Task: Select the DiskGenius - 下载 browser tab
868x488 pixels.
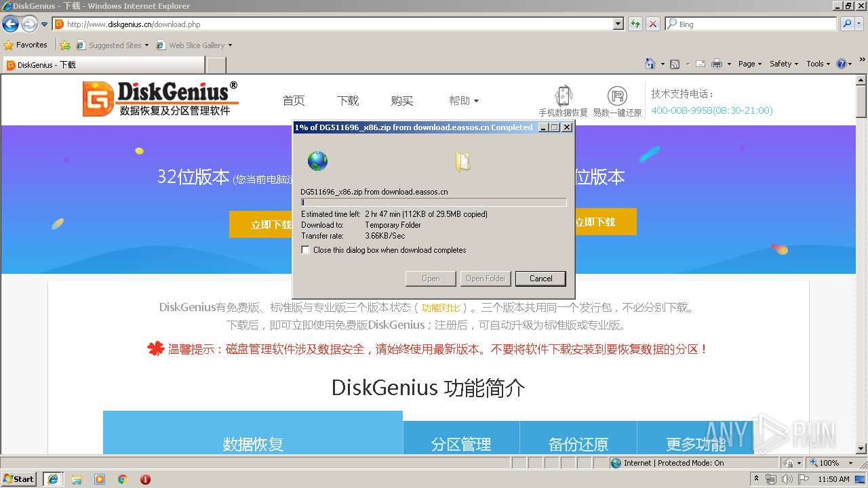Action: click(x=103, y=65)
